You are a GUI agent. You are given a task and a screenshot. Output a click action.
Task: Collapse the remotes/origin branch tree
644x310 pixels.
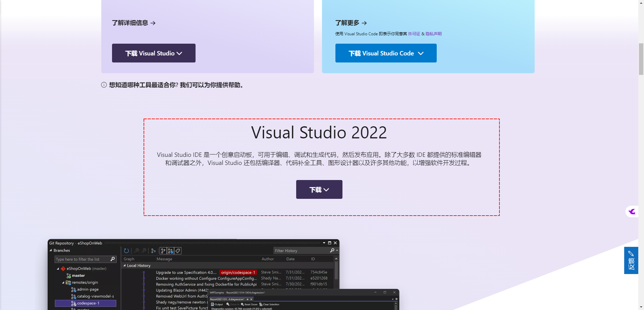[x=63, y=282]
